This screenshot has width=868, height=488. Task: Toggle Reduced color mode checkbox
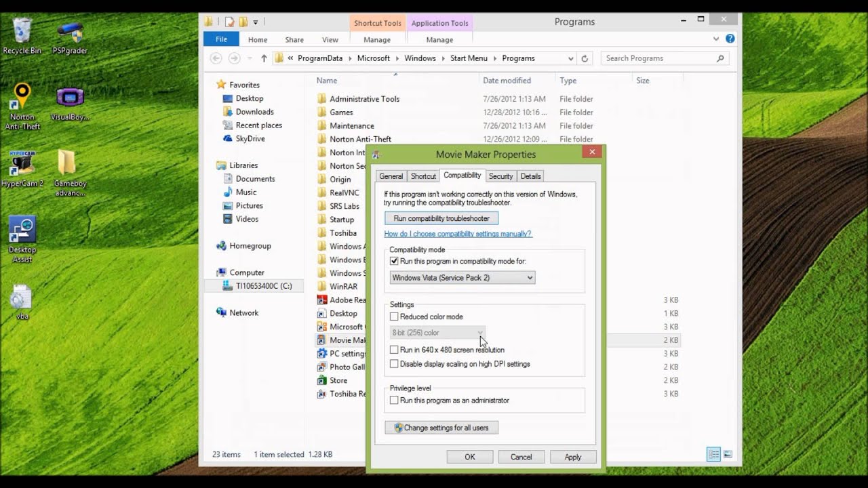394,317
